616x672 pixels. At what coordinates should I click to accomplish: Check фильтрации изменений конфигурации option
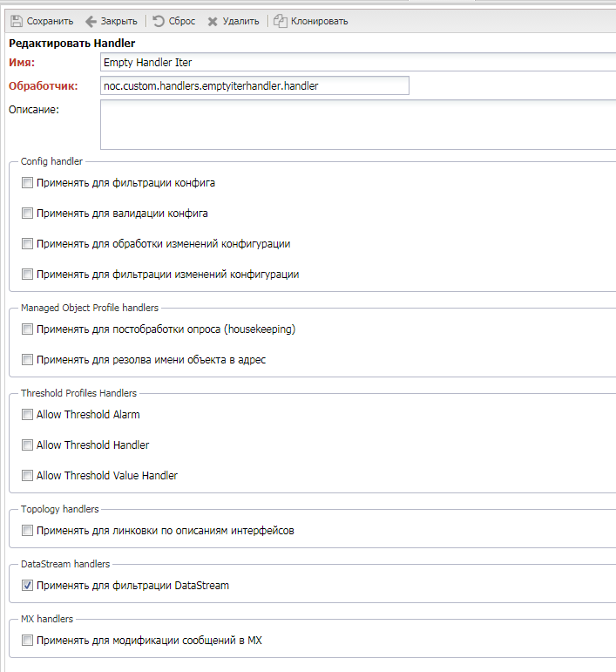pos(27,275)
